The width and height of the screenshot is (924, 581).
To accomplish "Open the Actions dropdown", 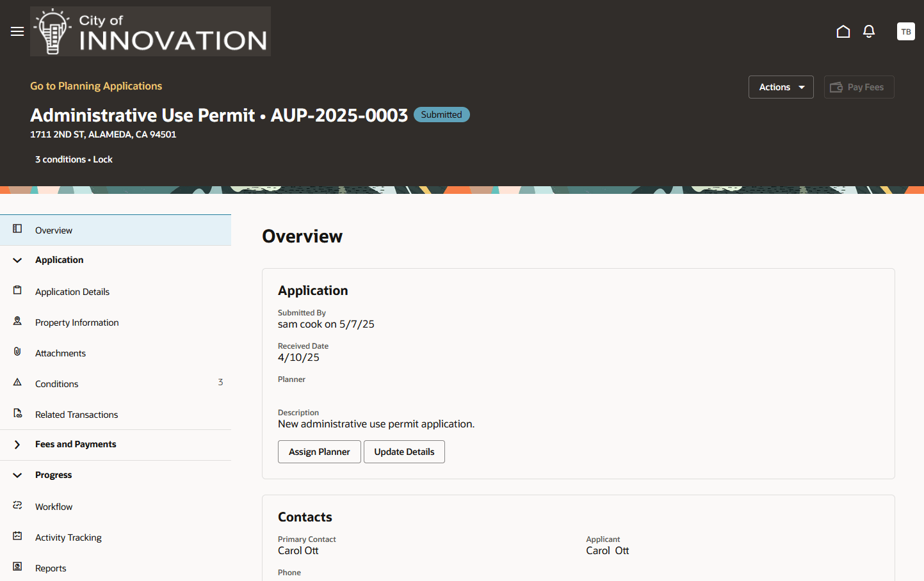I will point(781,86).
